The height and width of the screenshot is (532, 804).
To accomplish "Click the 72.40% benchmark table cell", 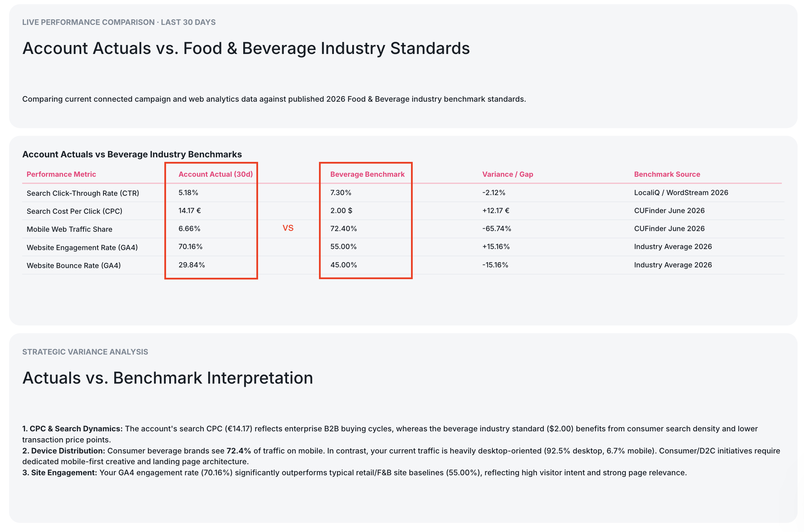I will (x=344, y=229).
